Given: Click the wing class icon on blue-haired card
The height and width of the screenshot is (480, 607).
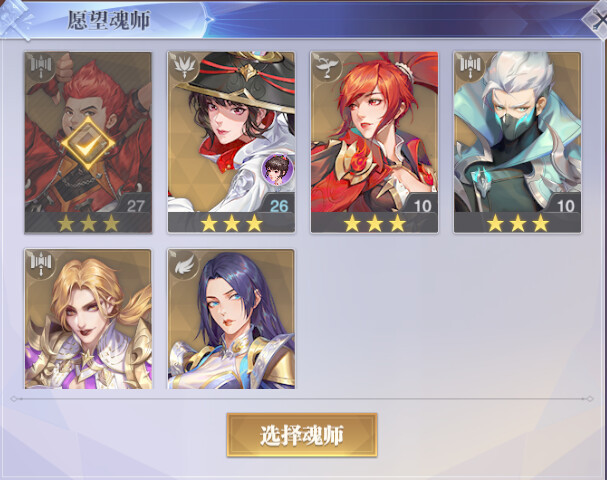Looking at the screenshot, I should 184,264.
